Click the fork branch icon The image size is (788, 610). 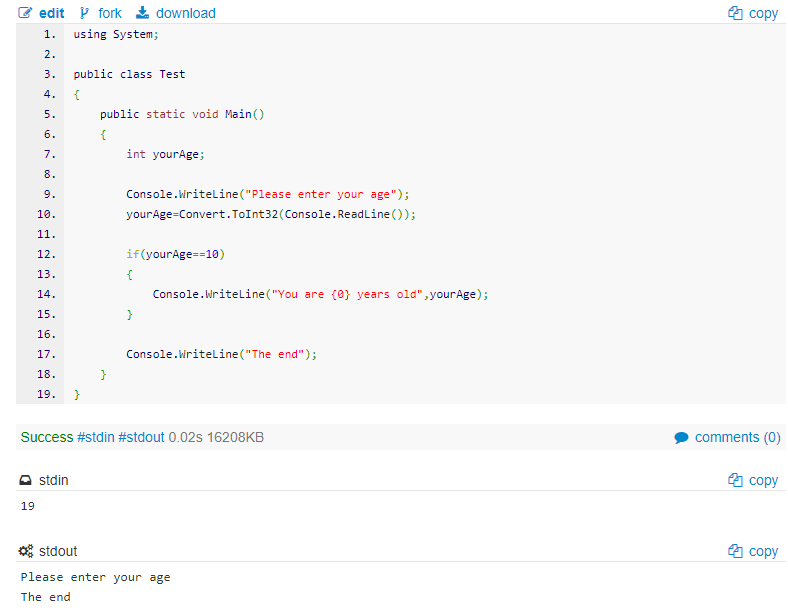(84, 13)
